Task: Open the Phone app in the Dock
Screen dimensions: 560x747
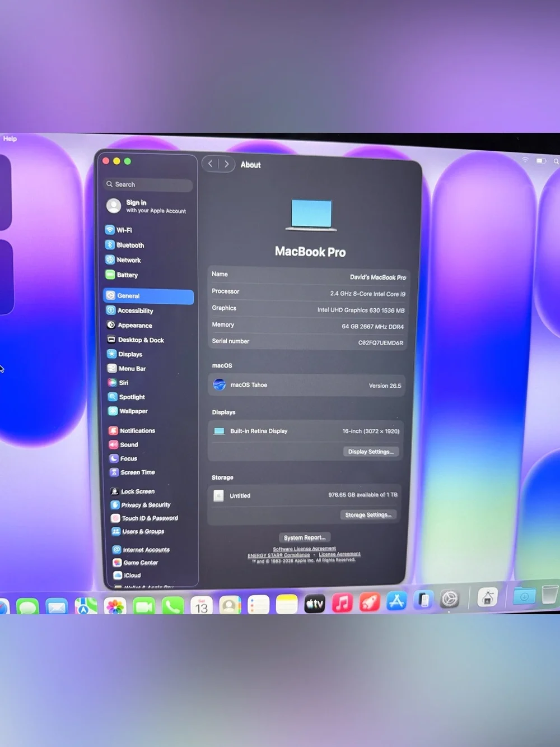Action: (x=172, y=606)
